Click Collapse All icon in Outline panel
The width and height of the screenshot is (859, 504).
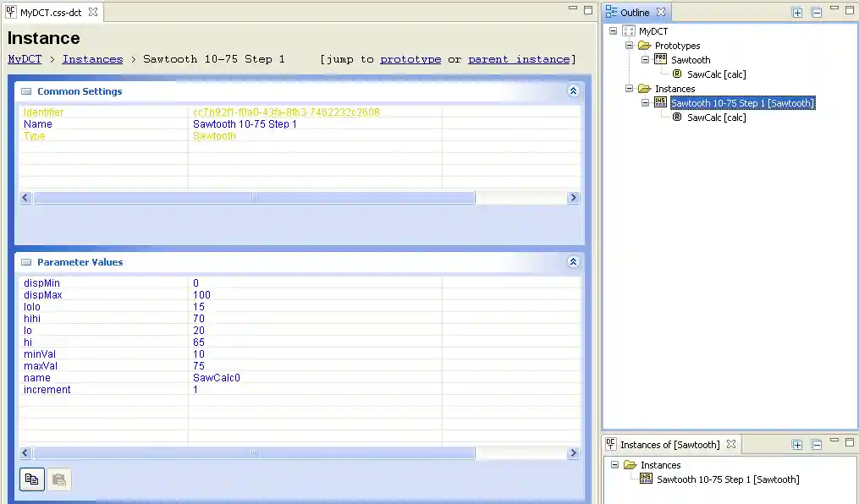point(817,13)
